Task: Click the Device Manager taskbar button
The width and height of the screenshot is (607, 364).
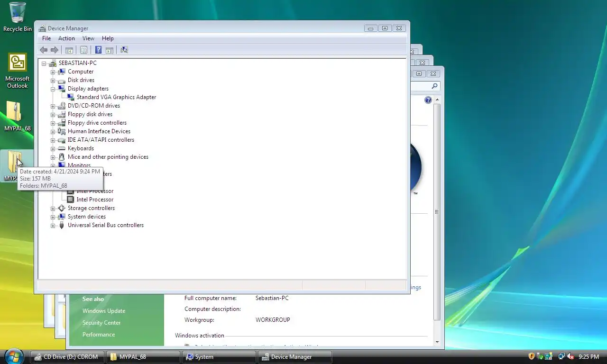Action: (294, 357)
